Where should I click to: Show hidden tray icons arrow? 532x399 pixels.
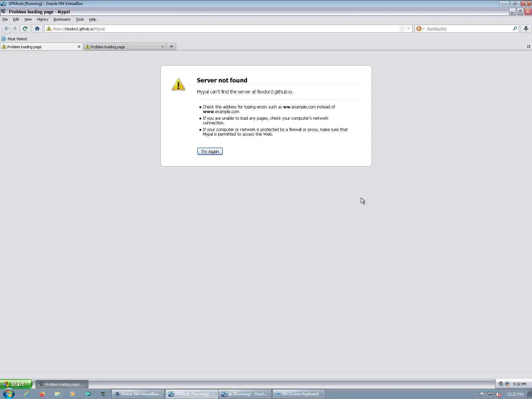click(x=474, y=394)
